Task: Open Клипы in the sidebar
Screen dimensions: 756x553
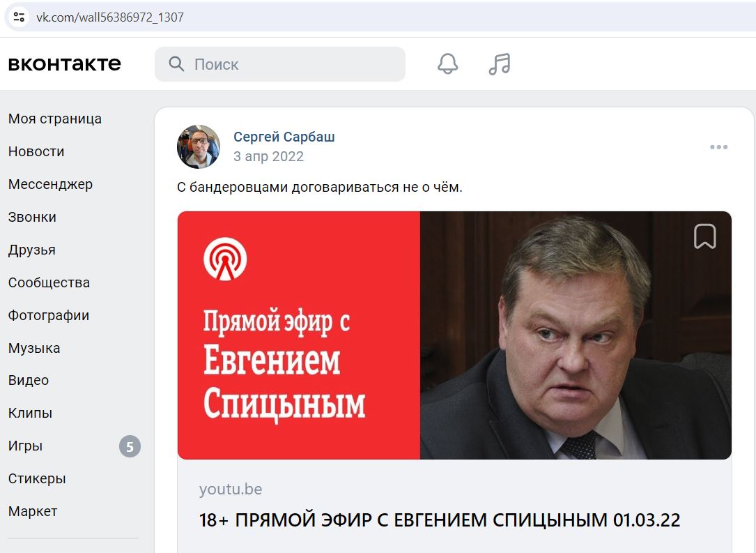Action: [x=30, y=413]
